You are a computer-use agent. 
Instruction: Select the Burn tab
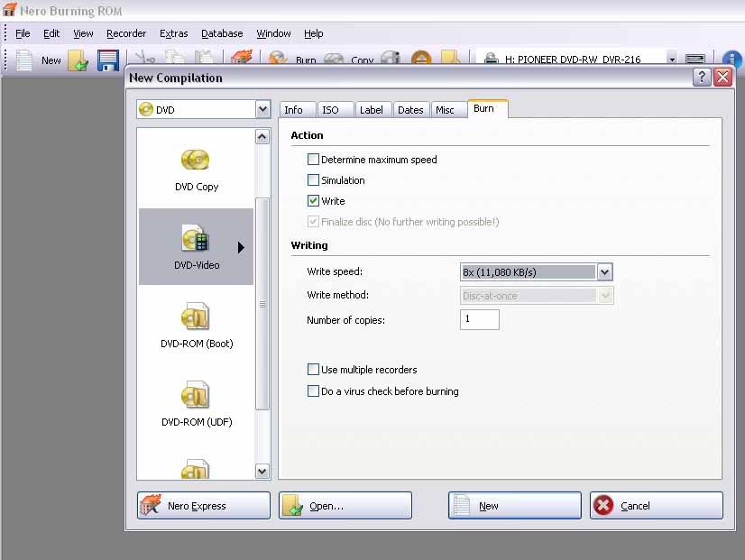tap(487, 109)
